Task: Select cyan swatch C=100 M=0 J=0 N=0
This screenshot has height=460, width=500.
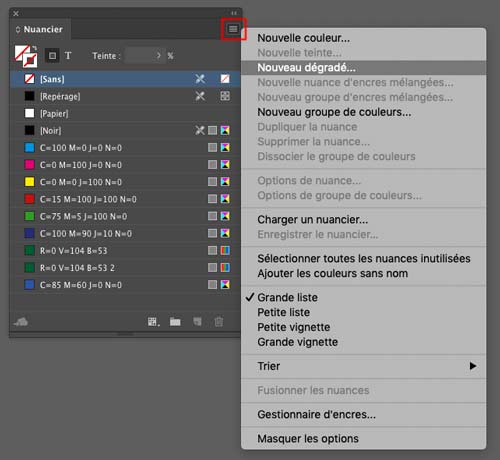Action: pyautogui.click(x=125, y=148)
